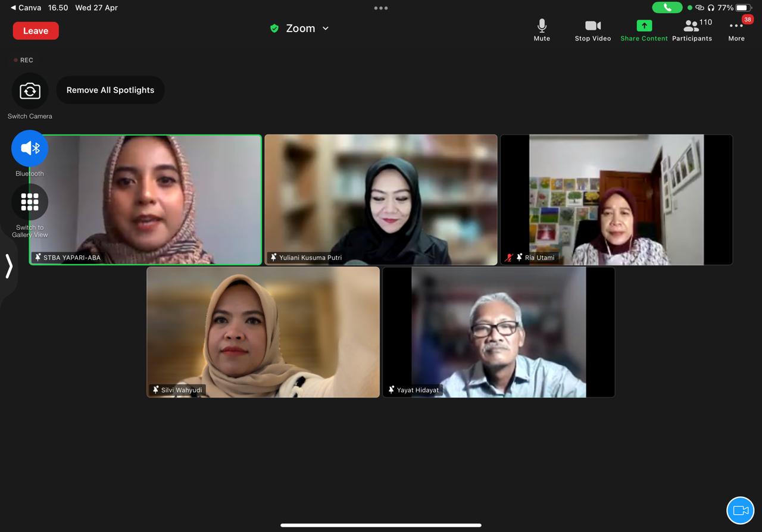Mute the microphone
Image resolution: width=762 pixels, height=532 pixels.
pyautogui.click(x=542, y=30)
